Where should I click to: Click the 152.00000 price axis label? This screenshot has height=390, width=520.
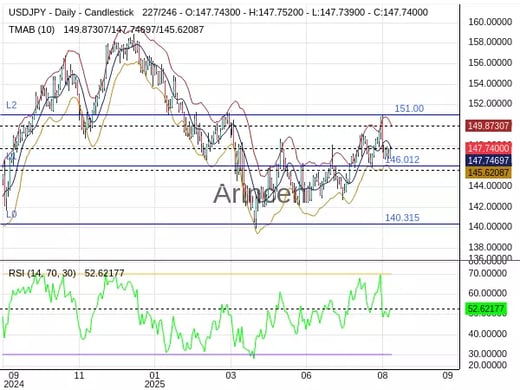[490, 103]
